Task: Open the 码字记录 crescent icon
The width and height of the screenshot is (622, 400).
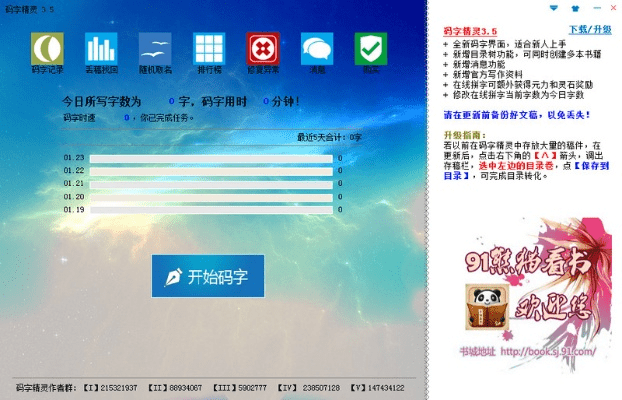Action: coord(47,49)
